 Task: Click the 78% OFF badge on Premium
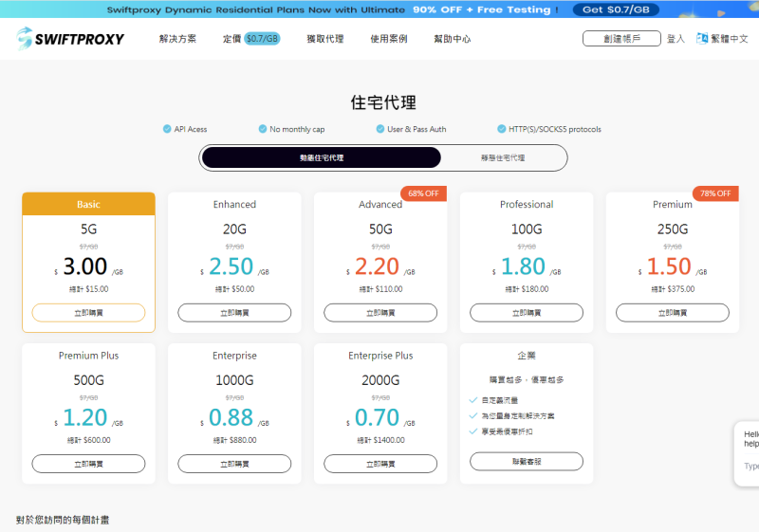pyautogui.click(x=715, y=193)
